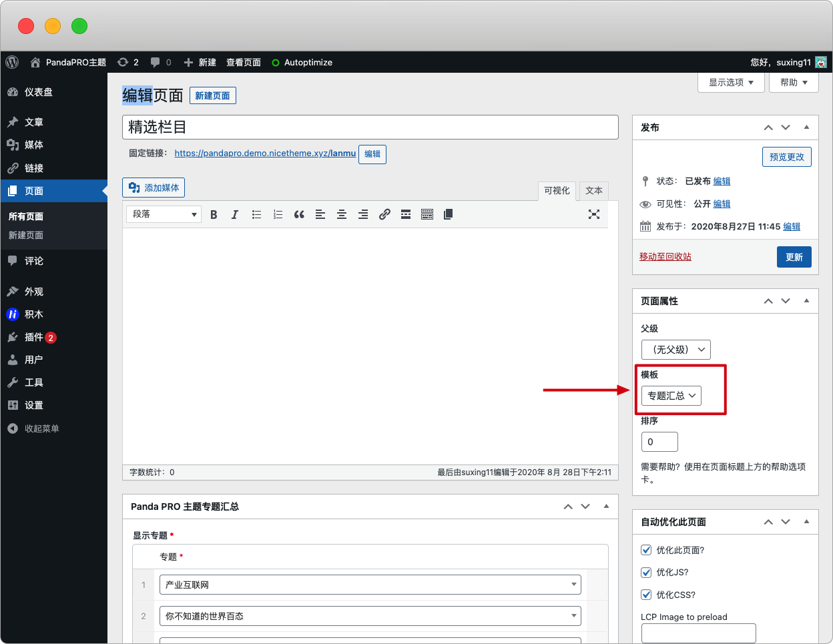Toggle bold formatting
Image resolution: width=833 pixels, height=644 pixels.
214,214
